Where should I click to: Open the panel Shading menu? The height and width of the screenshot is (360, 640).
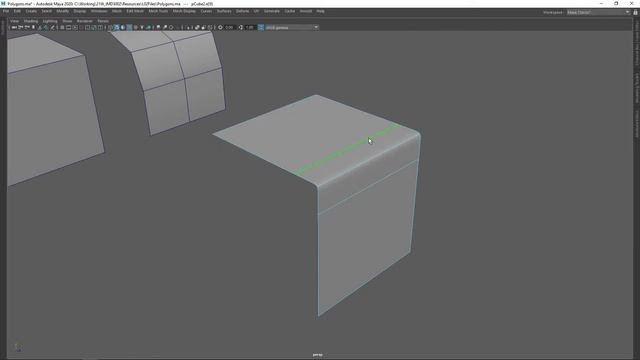tap(31, 21)
